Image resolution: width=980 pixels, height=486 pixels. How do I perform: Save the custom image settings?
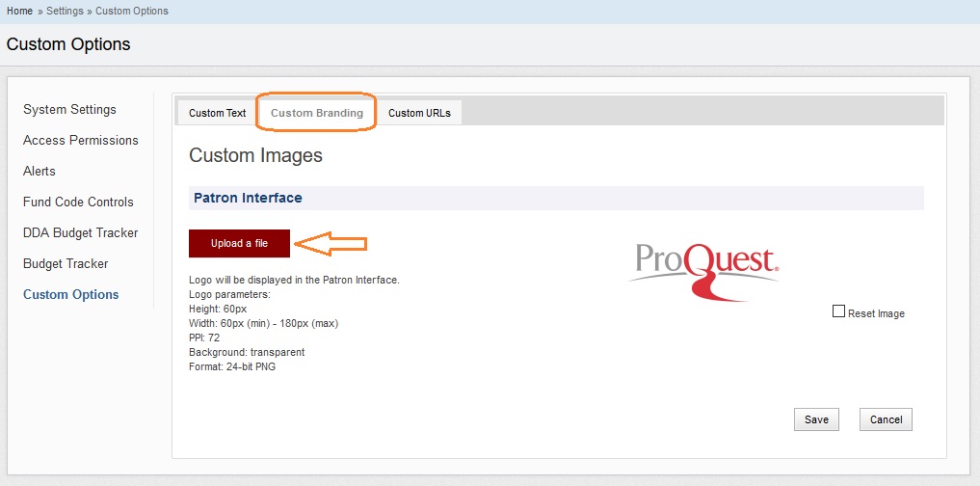pos(816,419)
